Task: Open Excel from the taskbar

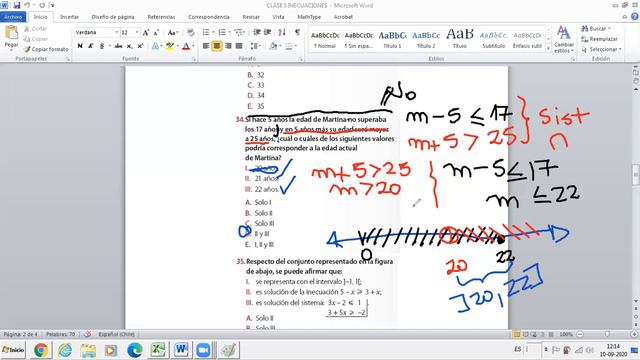Action: pos(158,350)
